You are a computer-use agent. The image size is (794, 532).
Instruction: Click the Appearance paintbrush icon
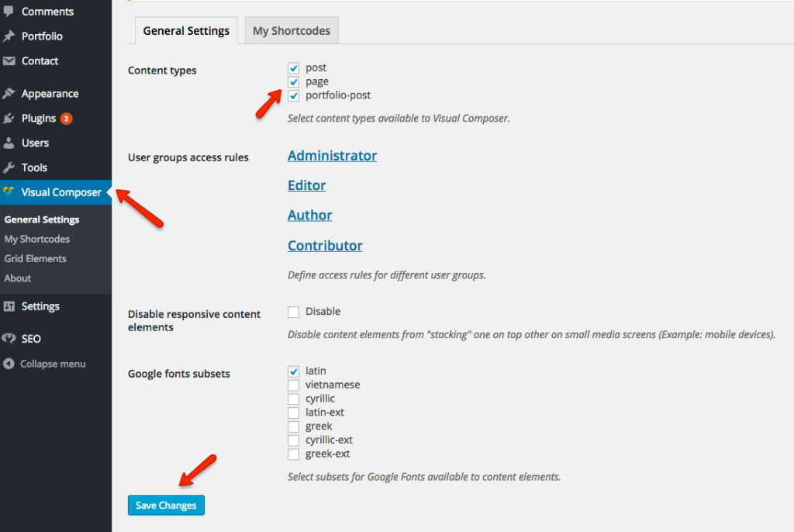(x=9, y=93)
